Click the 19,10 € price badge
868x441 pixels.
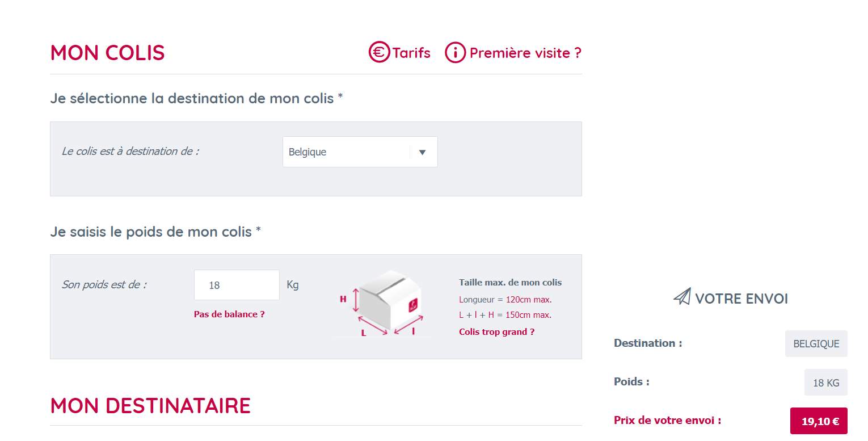pyautogui.click(x=819, y=421)
